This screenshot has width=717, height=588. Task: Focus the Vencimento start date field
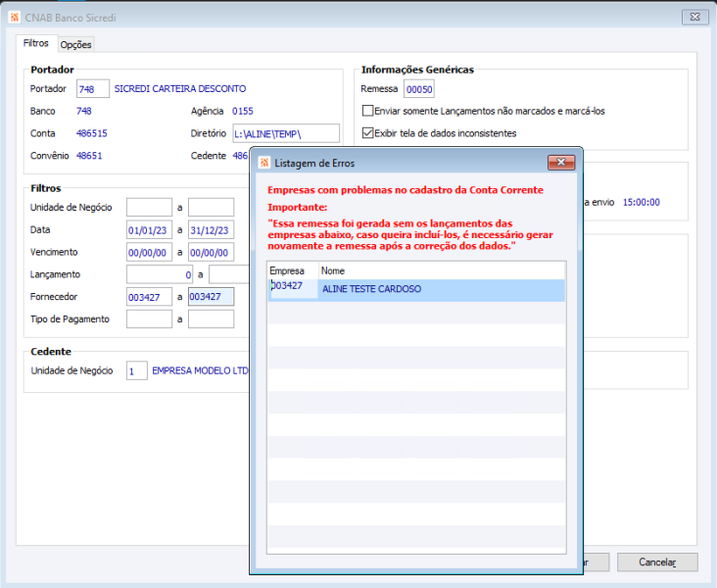(x=149, y=252)
